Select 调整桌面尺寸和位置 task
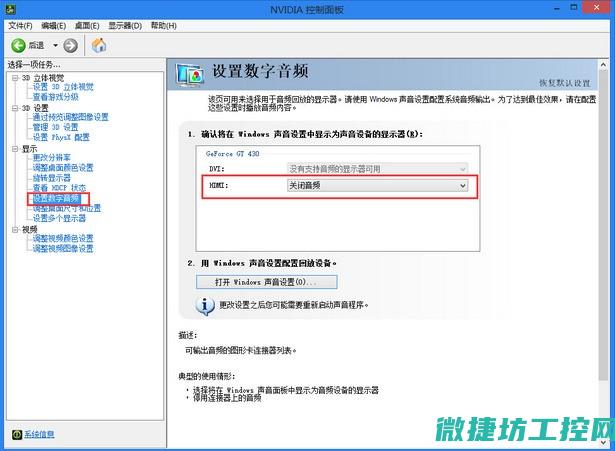Image resolution: width=615 pixels, height=451 pixels. coord(67,208)
